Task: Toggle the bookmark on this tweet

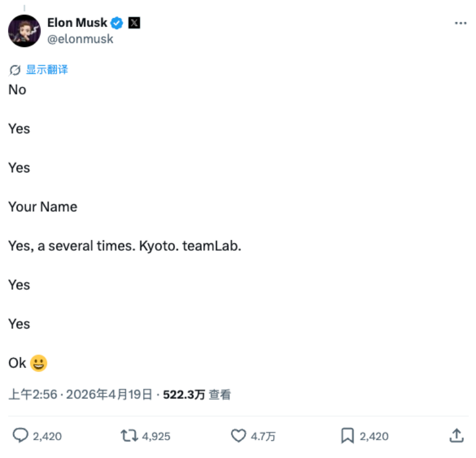Action: [x=347, y=436]
